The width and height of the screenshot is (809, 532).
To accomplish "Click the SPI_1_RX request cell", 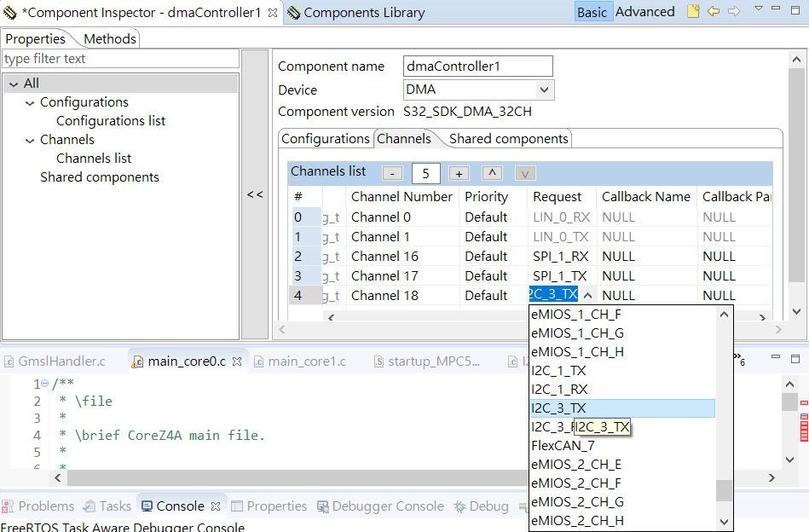I will (561, 257).
